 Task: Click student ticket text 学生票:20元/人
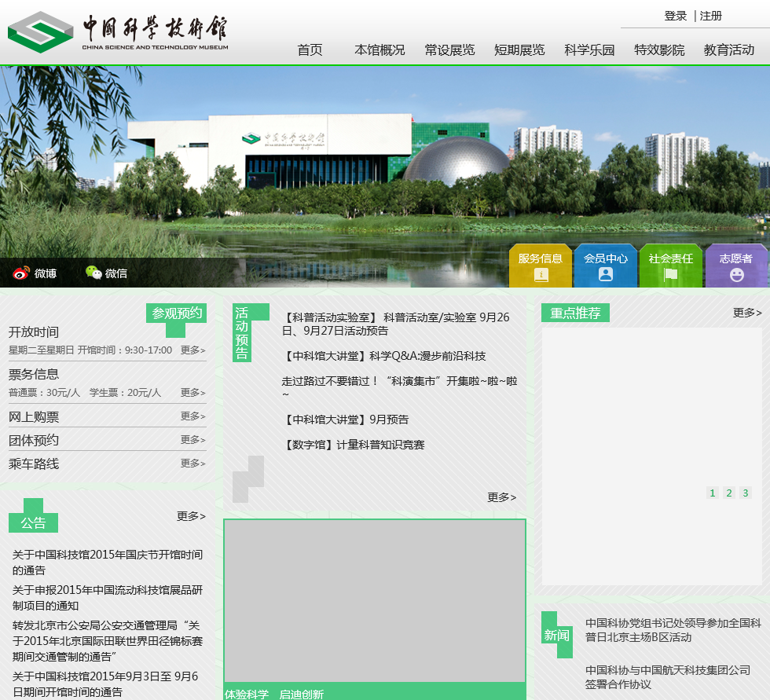(x=125, y=392)
